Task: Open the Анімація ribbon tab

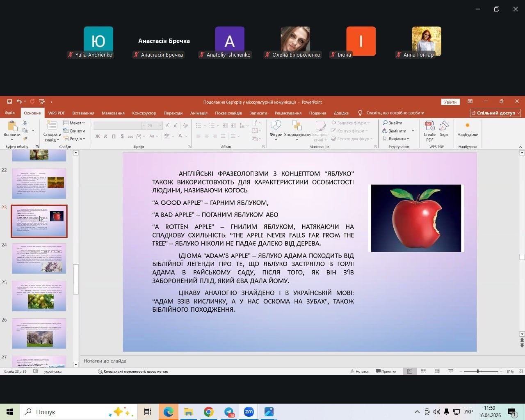Action: (x=199, y=113)
